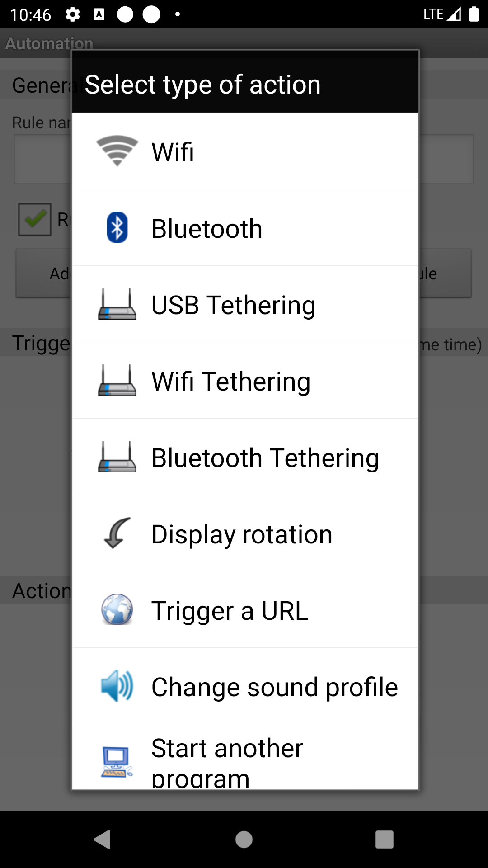Screen dimensions: 488x868
Task: Choose Bluetooth from the action list
Action: (x=207, y=228)
